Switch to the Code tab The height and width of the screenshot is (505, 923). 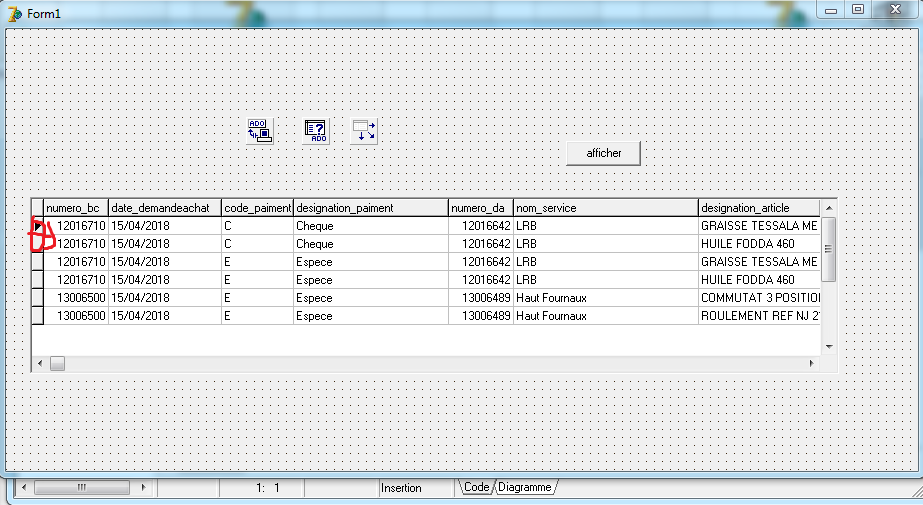tap(477, 487)
